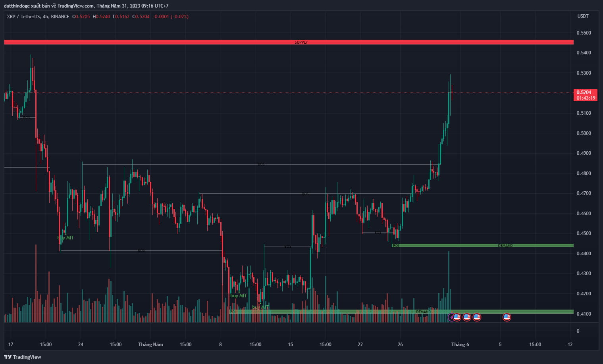Click the datthindoge author link
This screenshot has width=603, height=364.
(x=17, y=6)
